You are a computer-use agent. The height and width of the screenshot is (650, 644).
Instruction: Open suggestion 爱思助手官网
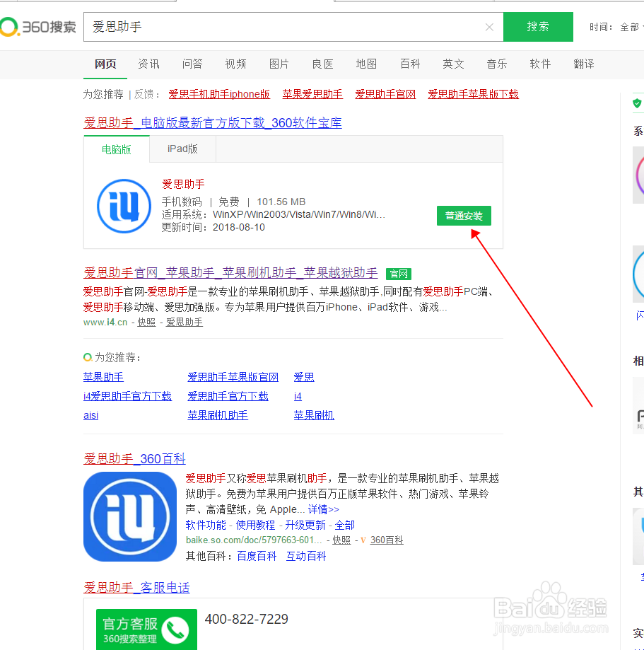[x=385, y=95]
